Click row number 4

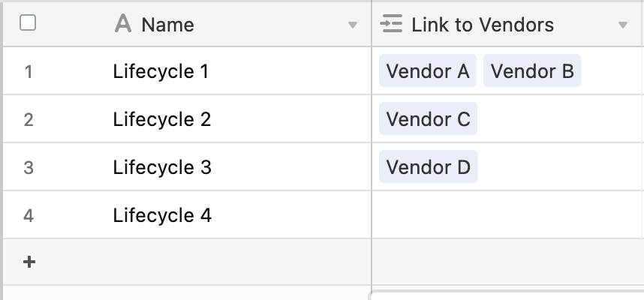click(29, 216)
